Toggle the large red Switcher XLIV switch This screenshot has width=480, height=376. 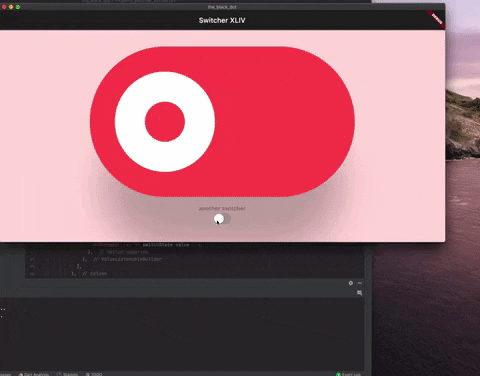[x=222, y=122]
